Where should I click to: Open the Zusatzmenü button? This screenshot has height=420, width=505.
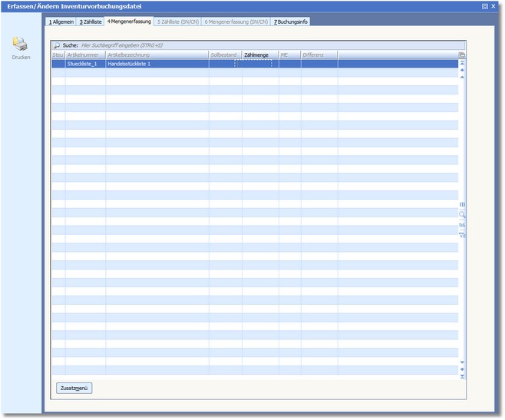(x=74, y=389)
